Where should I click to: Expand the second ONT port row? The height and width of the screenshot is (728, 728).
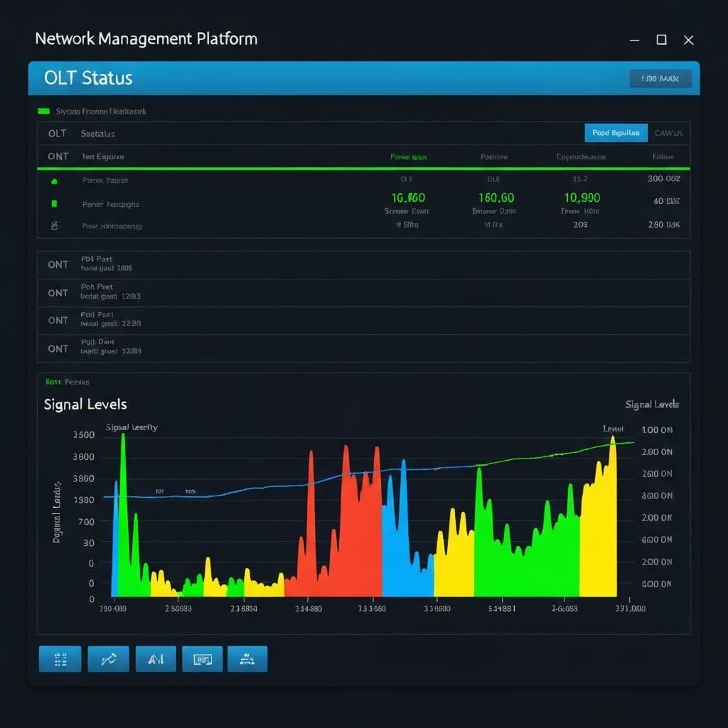pyautogui.click(x=58, y=293)
